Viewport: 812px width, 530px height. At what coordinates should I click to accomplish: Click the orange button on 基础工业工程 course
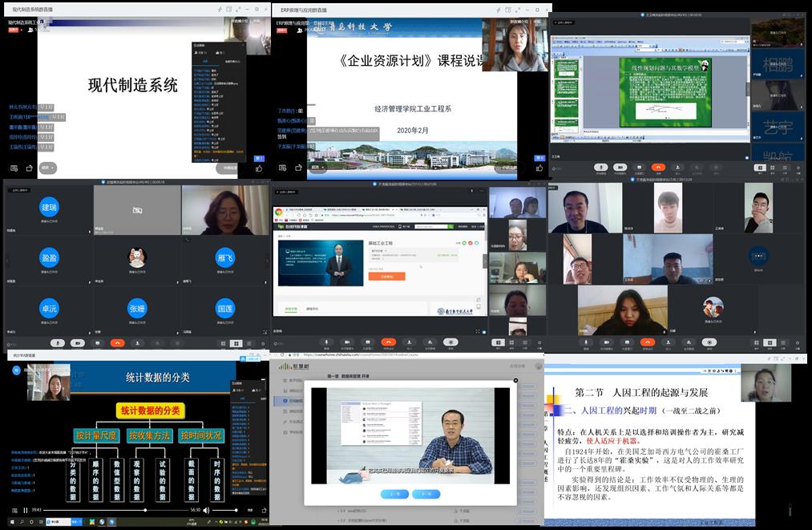coord(386,277)
